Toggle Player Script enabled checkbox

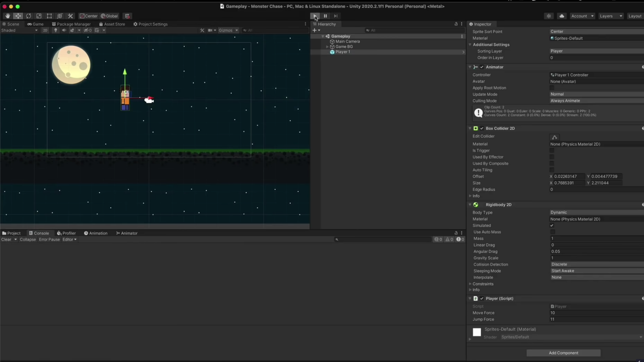[x=482, y=298]
